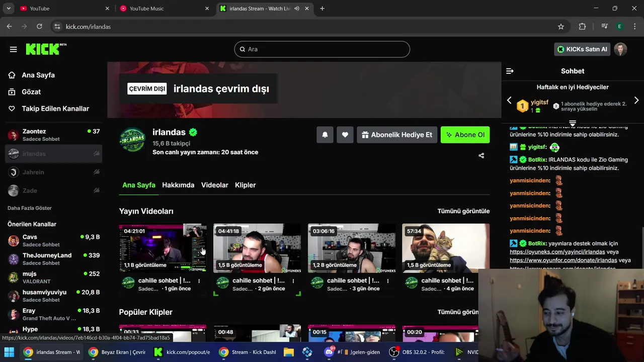The width and height of the screenshot is (644, 362).
Task: Open the Hakkımda tab
Action: 178,185
